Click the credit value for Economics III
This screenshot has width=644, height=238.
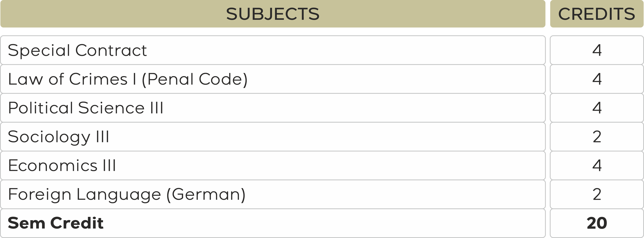[597, 165]
